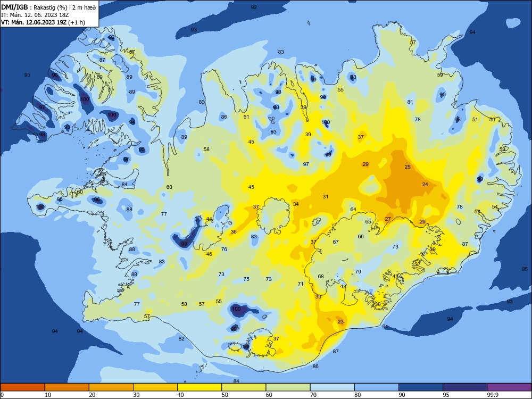Image resolution: width=532 pixels, height=399 pixels.
Task: Click the humidity value 38 on the map
Action: 378,304
